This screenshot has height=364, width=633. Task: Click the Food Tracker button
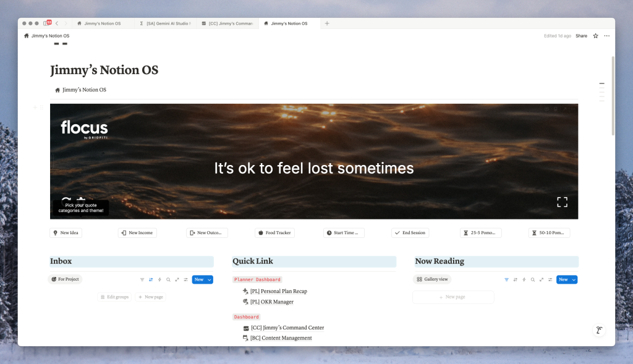click(x=274, y=233)
